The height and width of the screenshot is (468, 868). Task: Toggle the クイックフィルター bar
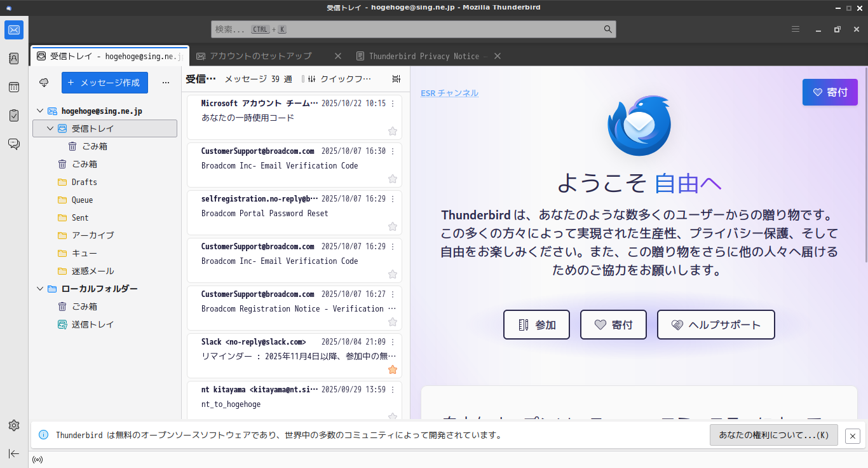339,79
